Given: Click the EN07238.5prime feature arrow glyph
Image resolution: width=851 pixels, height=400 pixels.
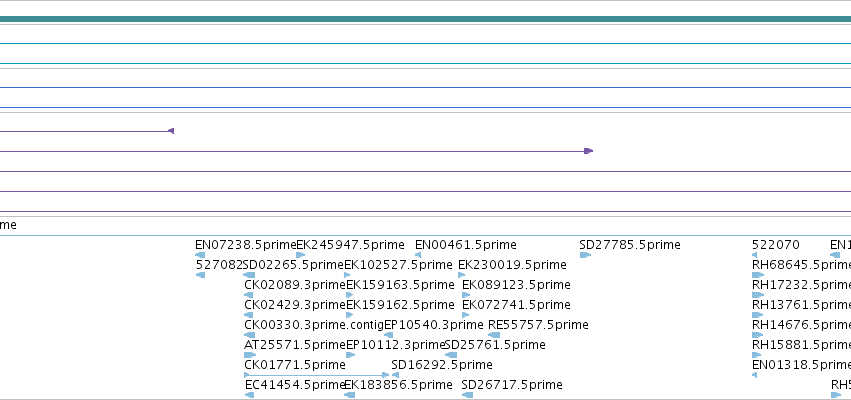Looking at the screenshot, I should pos(200,255).
